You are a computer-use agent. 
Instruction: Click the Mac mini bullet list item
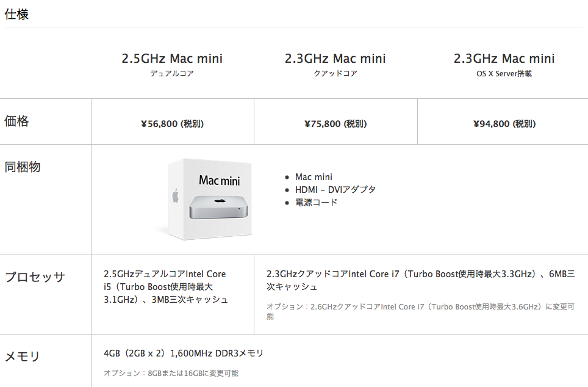click(x=314, y=177)
